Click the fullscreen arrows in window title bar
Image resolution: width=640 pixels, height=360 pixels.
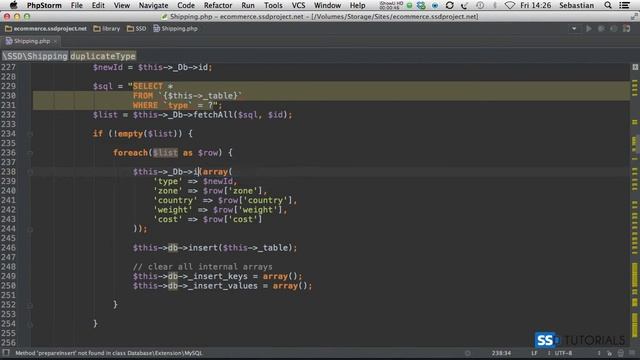click(x=634, y=16)
